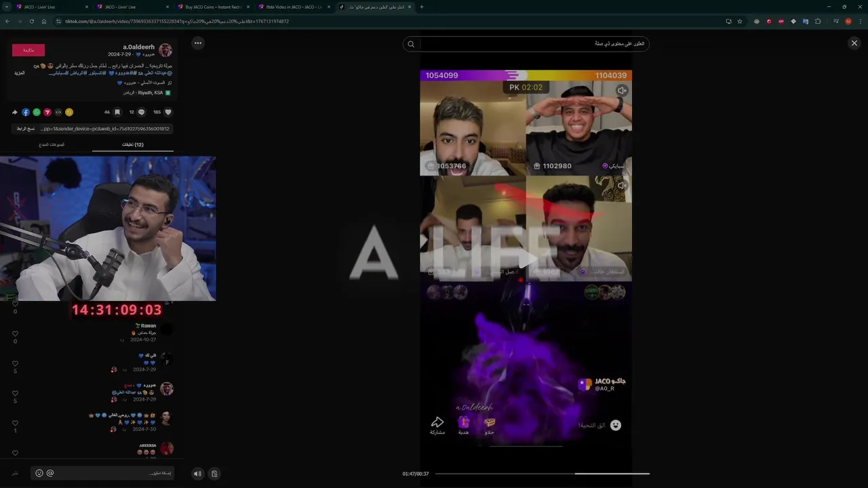This screenshot has width=868, height=488.
Task: Click the tiktok.com address bar
Action: (387, 21)
